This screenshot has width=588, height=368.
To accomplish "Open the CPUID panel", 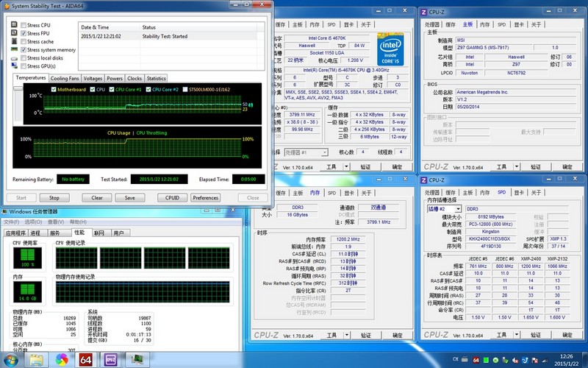I will pos(172,197).
